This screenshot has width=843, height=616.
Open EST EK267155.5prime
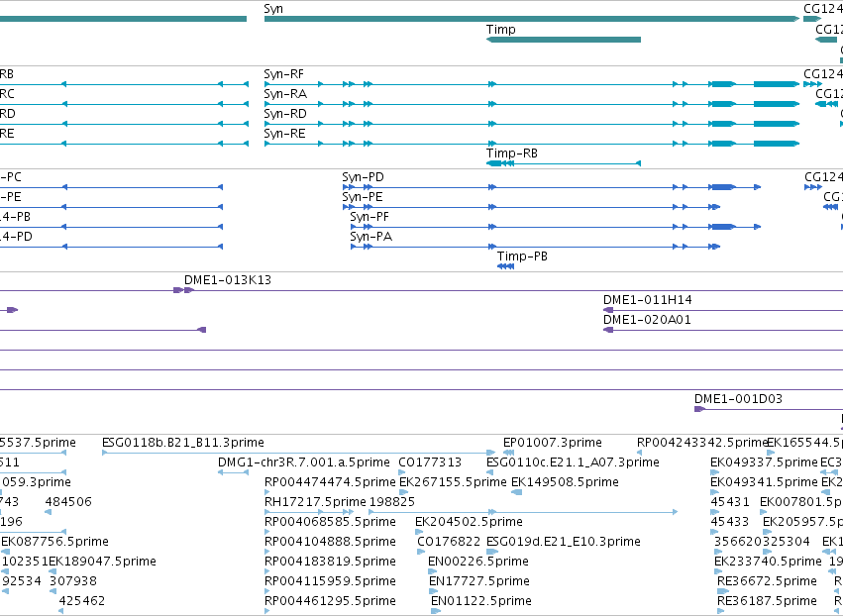pyautogui.click(x=453, y=482)
